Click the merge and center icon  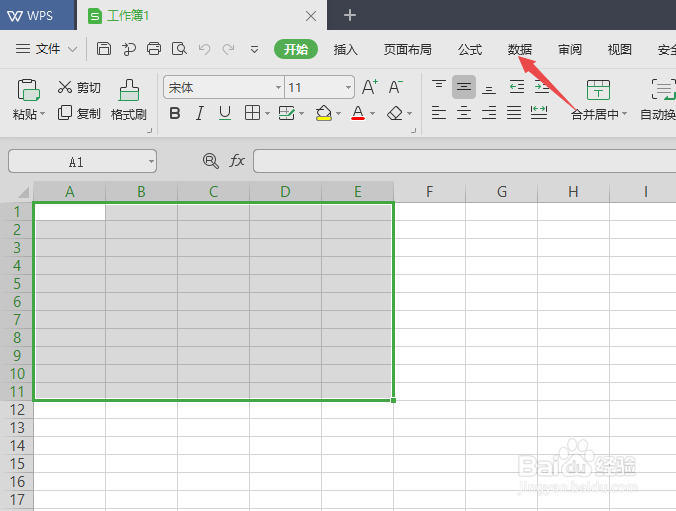tap(598, 90)
